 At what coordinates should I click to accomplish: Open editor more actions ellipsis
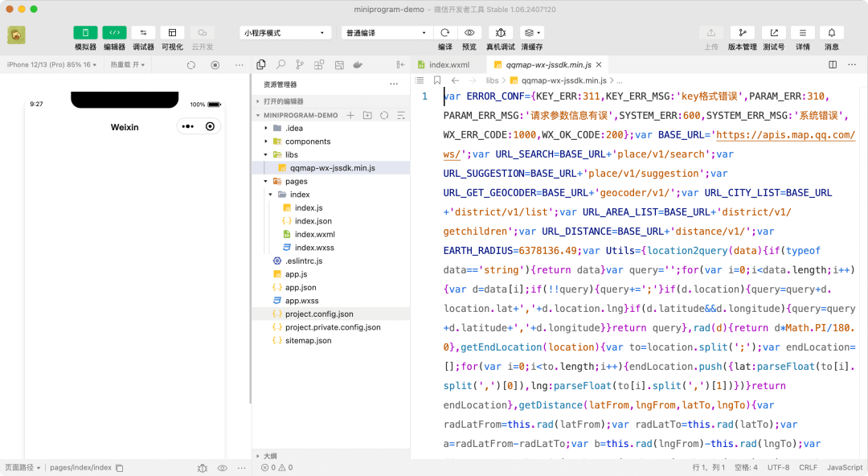tap(852, 65)
